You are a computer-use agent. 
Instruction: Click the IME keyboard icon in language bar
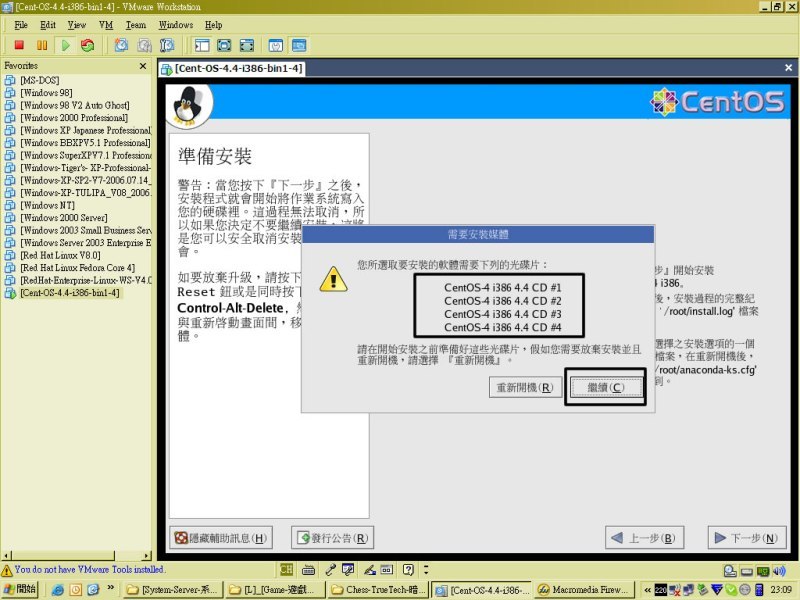click(308, 570)
